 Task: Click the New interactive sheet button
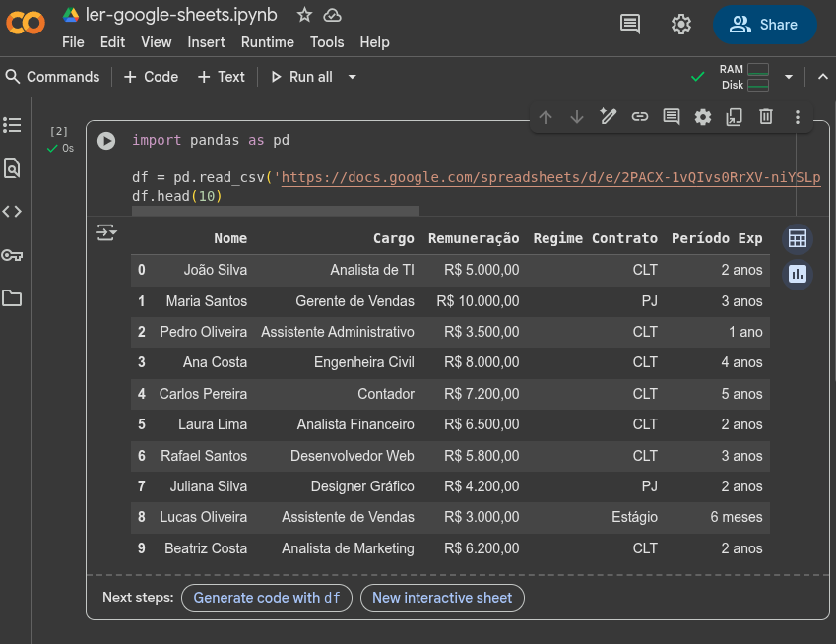[x=442, y=598]
